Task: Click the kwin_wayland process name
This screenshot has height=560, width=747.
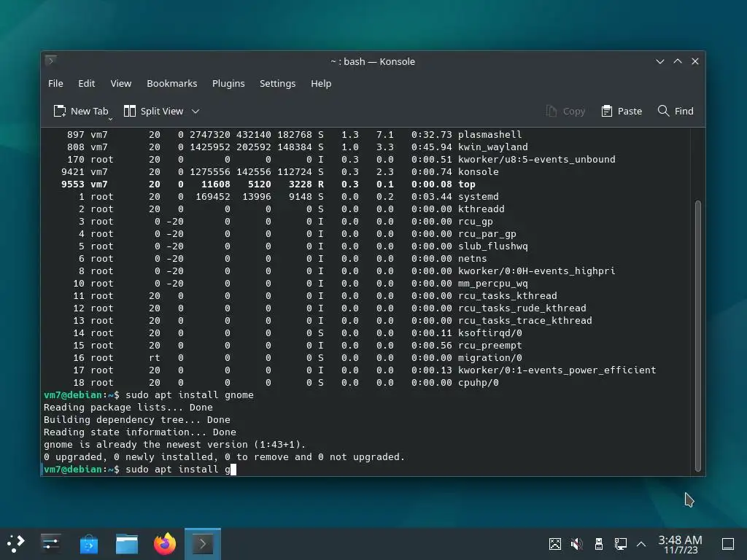Action: click(x=492, y=147)
